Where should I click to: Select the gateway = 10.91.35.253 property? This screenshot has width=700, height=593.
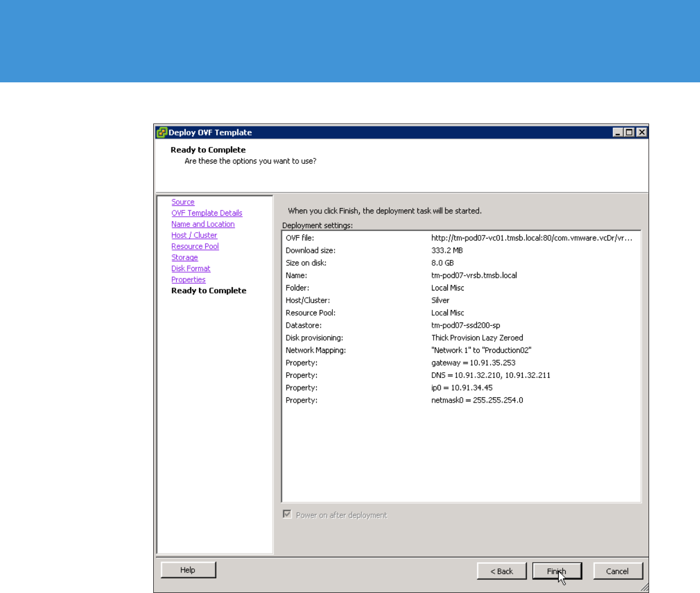(x=474, y=363)
